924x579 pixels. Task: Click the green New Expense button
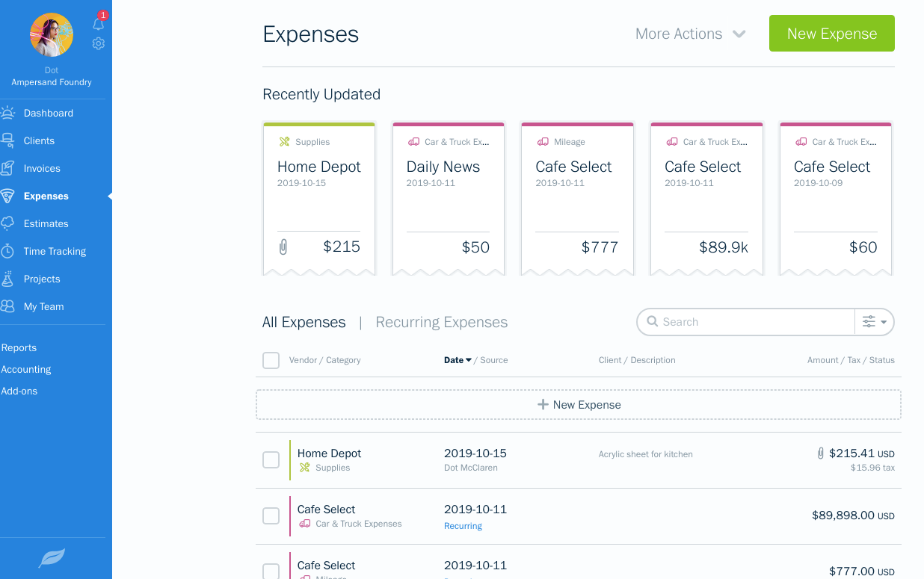831,33
